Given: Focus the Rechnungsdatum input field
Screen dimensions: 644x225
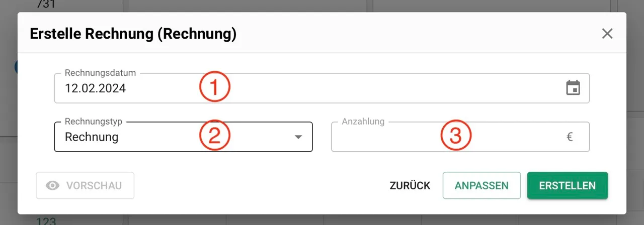Looking at the screenshot, I should [x=322, y=88].
